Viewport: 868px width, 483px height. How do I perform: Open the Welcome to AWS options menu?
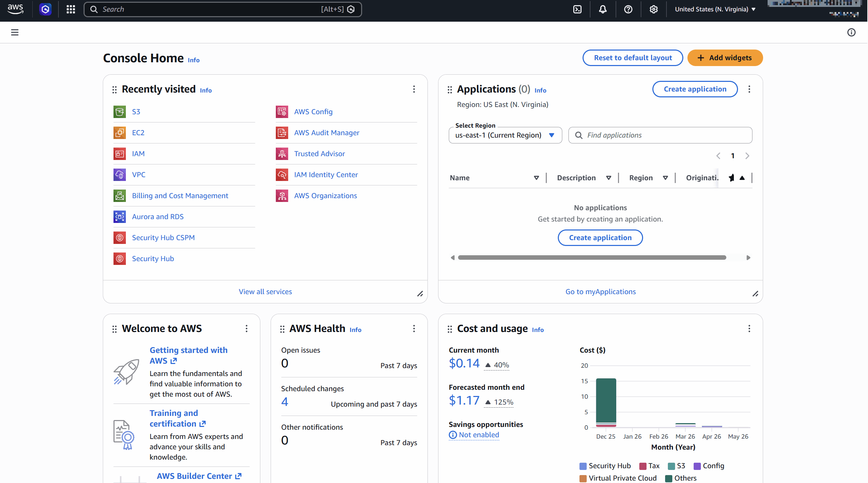(x=247, y=329)
